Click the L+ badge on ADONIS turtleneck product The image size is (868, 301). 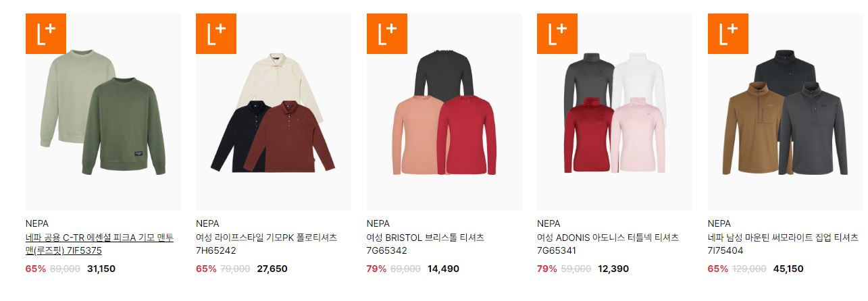[557, 34]
